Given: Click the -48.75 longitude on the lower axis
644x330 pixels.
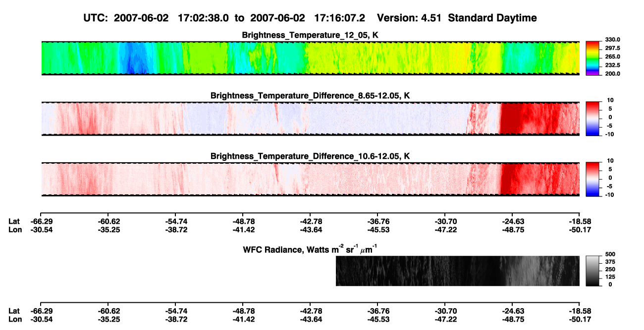Looking at the screenshot, I should 512,319.
